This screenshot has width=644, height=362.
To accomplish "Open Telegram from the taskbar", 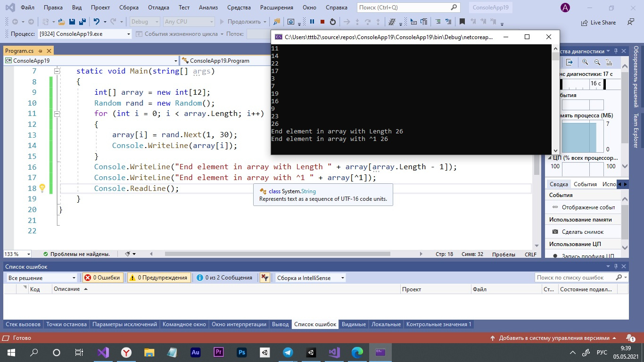I will coord(288,352).
